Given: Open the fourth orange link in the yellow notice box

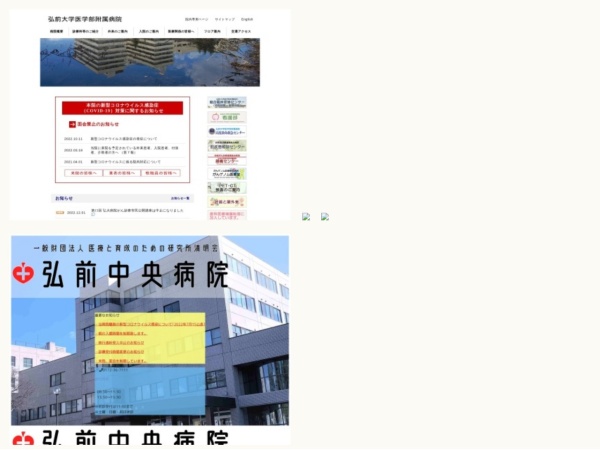Looking at the screenshot, I should tap(121, 352).
